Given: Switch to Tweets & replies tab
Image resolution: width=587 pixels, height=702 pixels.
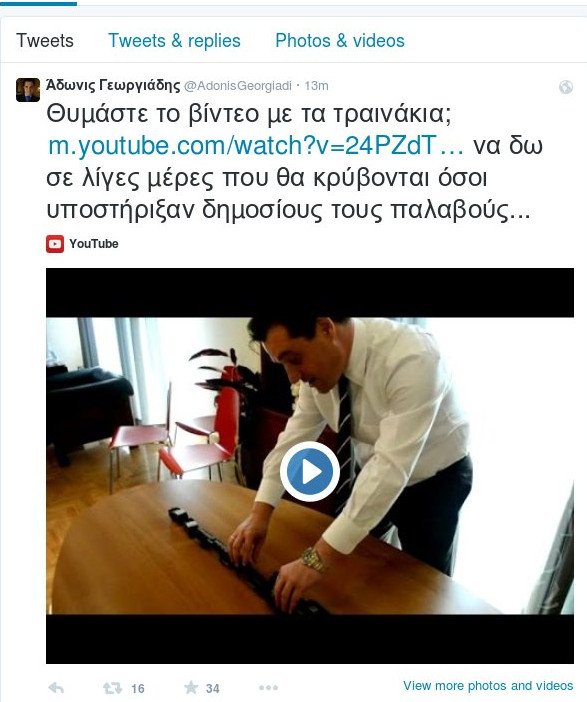Looking at the screenshot, I should (175, 41).
